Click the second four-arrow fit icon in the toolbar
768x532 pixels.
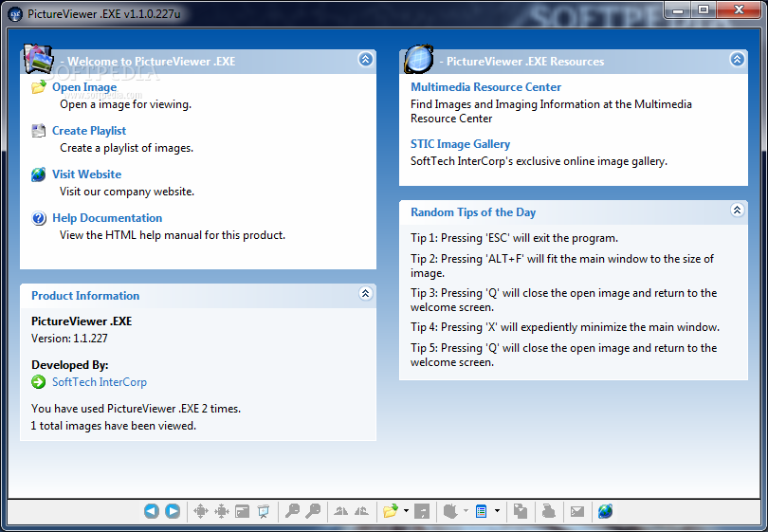[221, 511]
